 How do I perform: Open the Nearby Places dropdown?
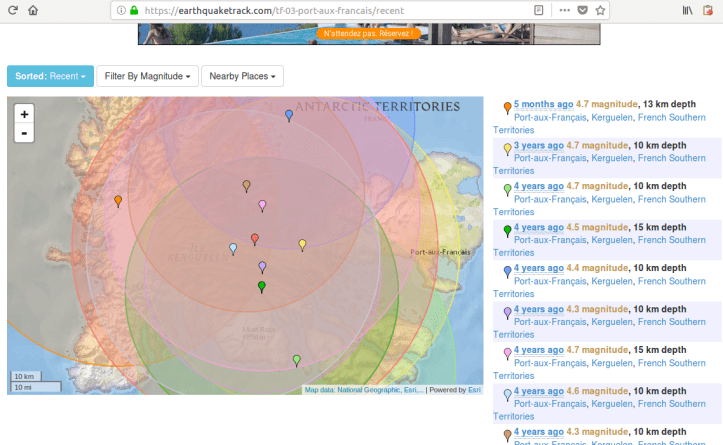(242, 76)
